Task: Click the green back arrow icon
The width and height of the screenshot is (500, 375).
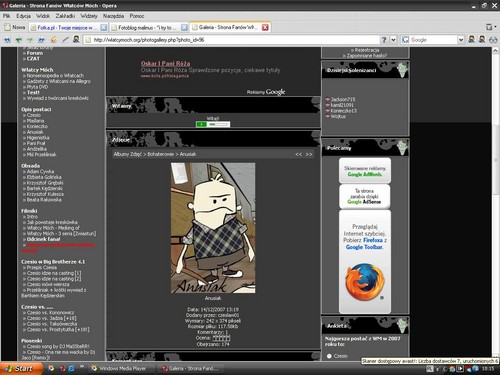Action: 19,40
